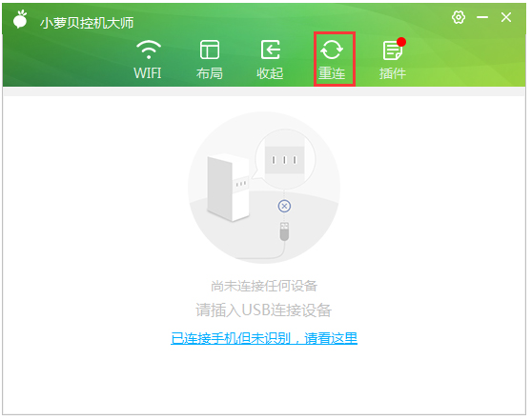
Task: Open the WIFI connection option
Action: (x=148, y=60)
